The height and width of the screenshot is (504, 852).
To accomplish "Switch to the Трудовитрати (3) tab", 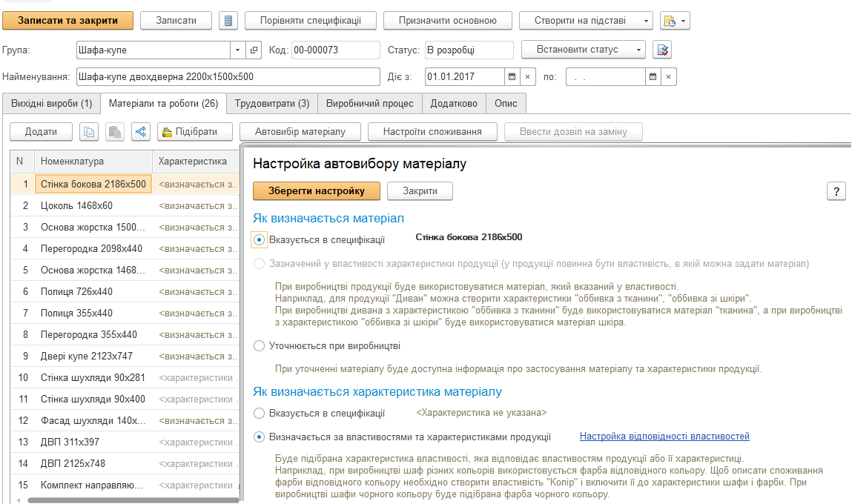I will (272, 104).
